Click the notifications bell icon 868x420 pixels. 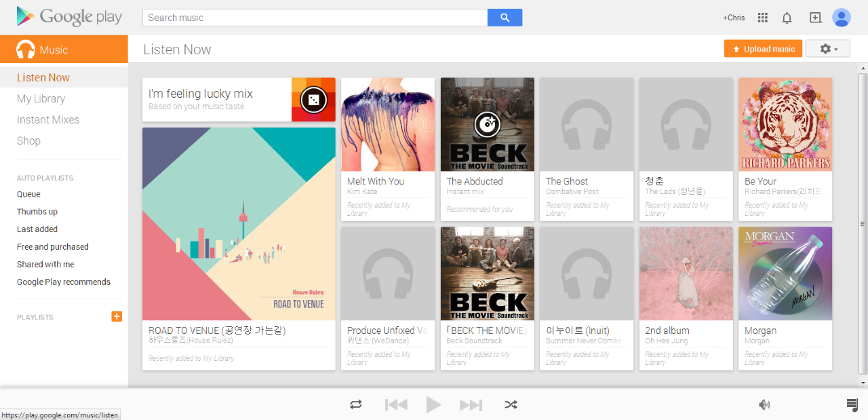pos(787,17)
